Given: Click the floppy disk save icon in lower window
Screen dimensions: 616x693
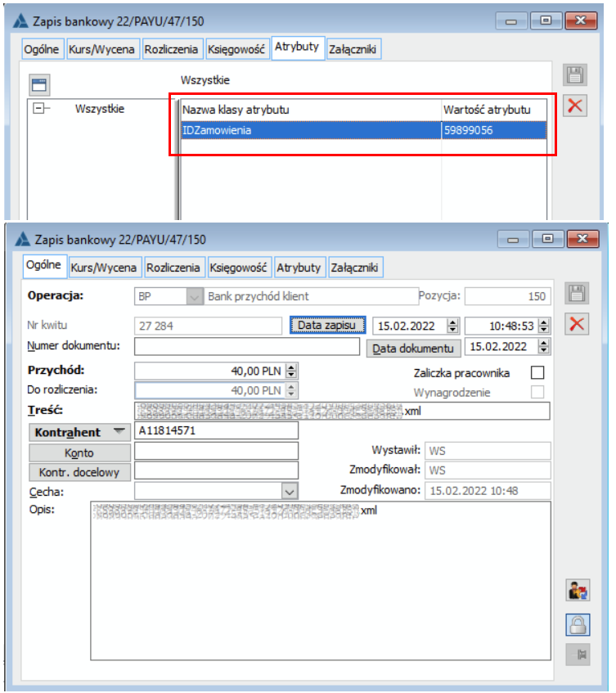Looking at the screenshot, I should (x=576, y=295).
